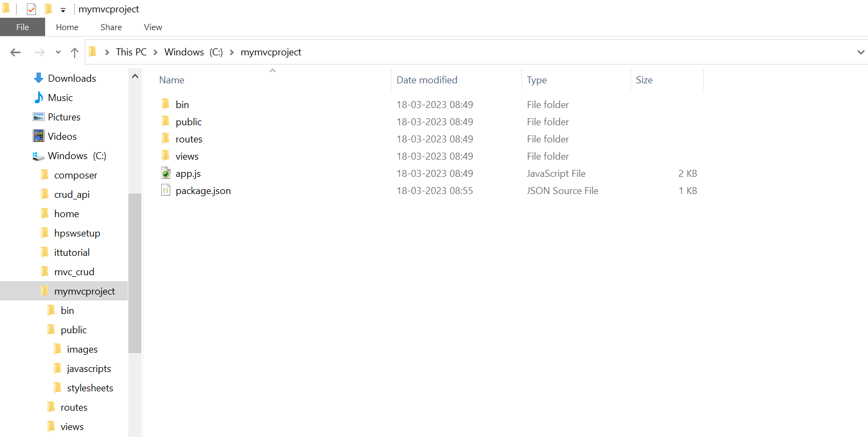Click the Pictures icon in sidebar

click(x=39, y=117)
